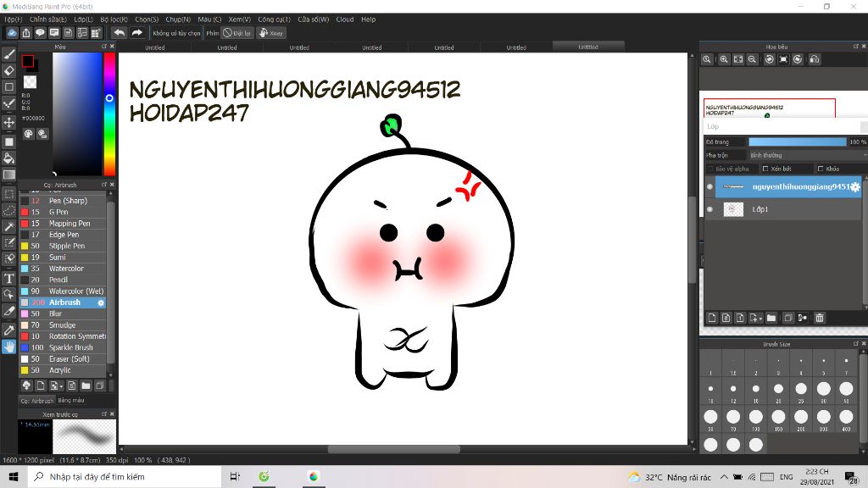Show hidden system tray icons chevron
The height and width of the screenshot is (488, 868).
tap(724, 477)
